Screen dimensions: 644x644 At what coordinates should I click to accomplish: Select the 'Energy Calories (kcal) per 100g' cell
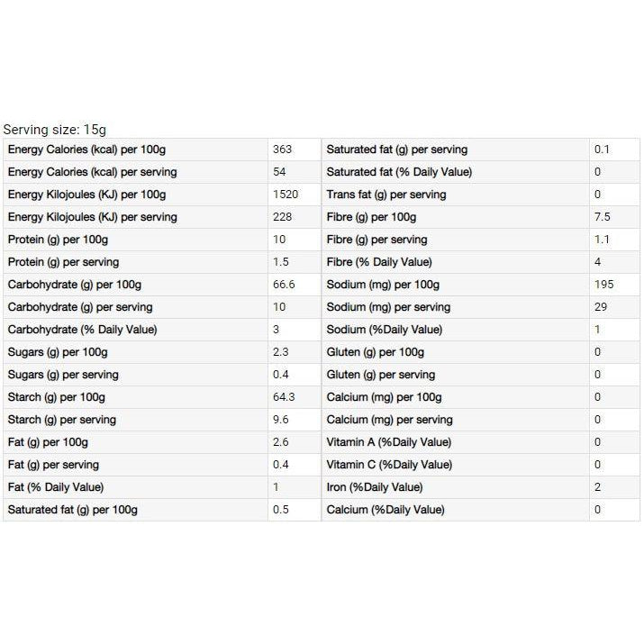(x=86, y=150)
